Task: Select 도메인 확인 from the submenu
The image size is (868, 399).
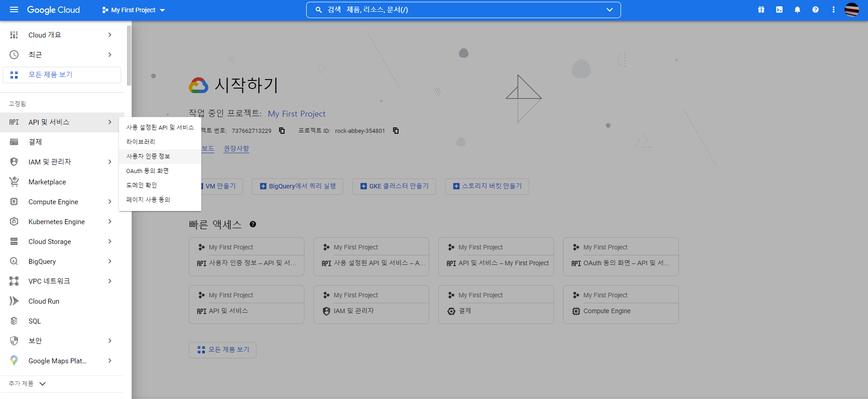Action: point(160,185)
